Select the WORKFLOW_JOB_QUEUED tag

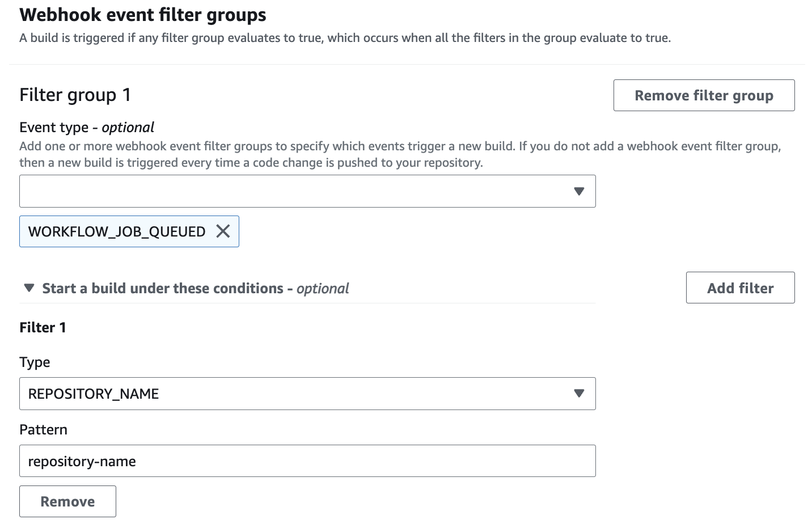pyautogui.click(x=116, y=231)
